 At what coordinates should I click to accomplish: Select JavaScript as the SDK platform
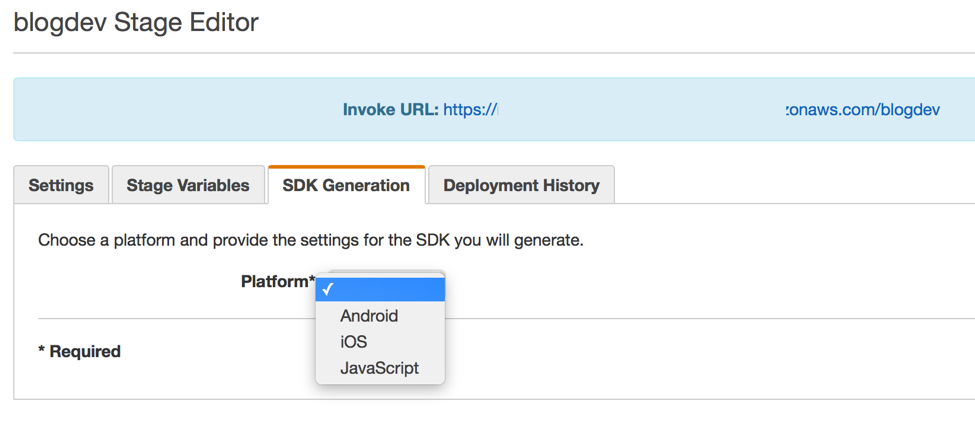click(379, 368)
